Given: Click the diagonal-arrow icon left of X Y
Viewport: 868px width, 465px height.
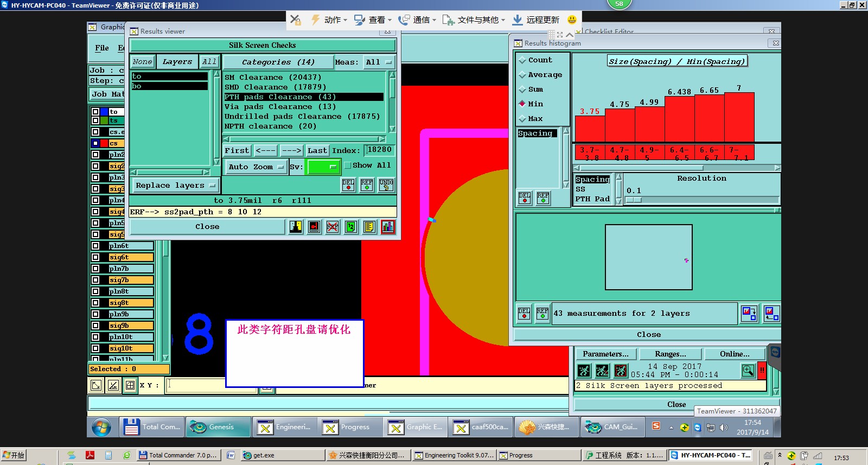Looking at the screenshot, I should click(x=96, y=385).
